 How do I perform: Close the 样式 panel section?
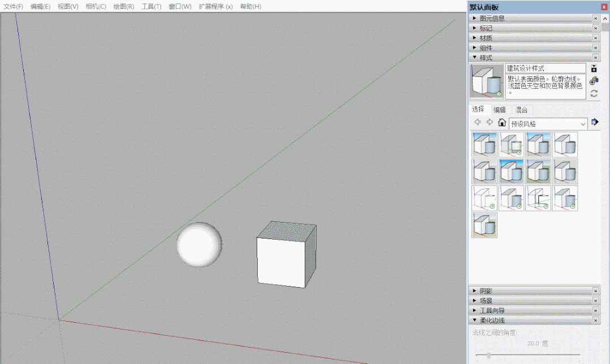596,58
